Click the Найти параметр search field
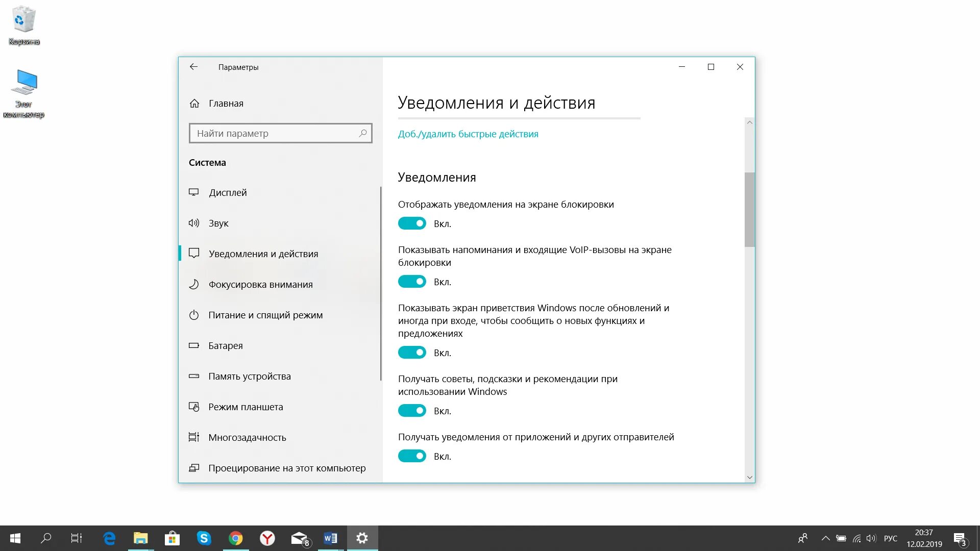 (x=280, y=133)
